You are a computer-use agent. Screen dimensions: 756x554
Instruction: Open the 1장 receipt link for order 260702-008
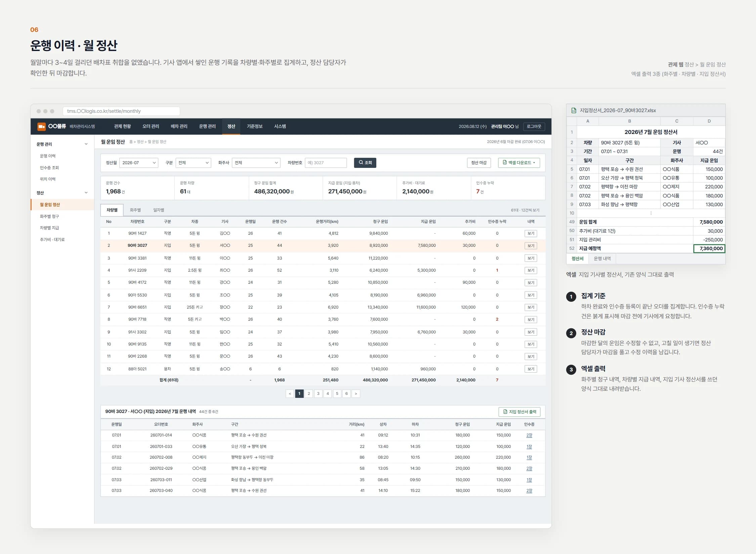pos(529,457)
